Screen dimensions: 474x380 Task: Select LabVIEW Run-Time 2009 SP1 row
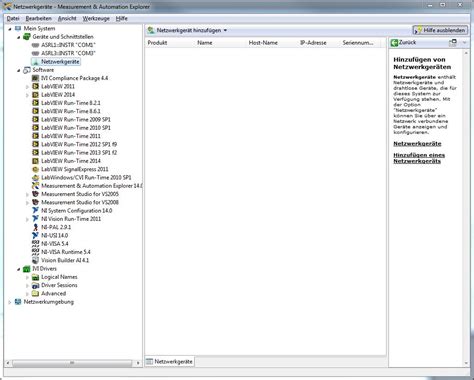click(x=76, y=119)
